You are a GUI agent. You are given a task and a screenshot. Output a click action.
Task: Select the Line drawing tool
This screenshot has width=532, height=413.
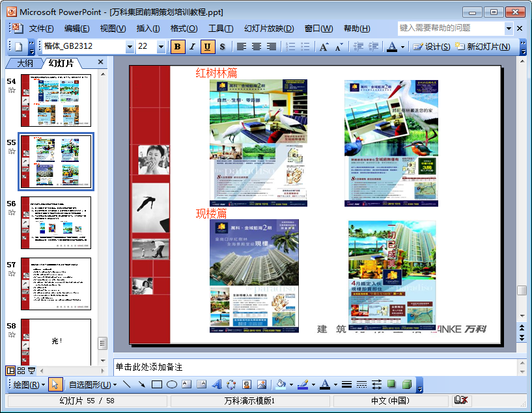tap(126, 384)
